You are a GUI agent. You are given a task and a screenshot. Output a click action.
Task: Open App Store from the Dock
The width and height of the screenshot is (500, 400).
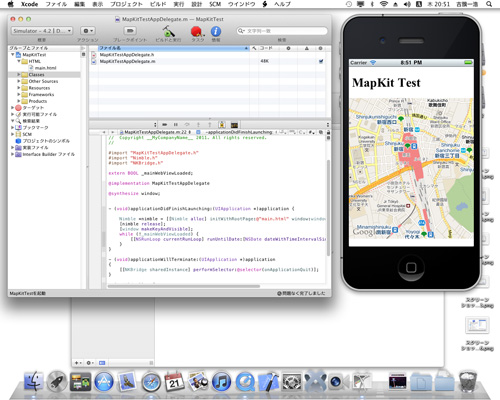pos(104,382)
